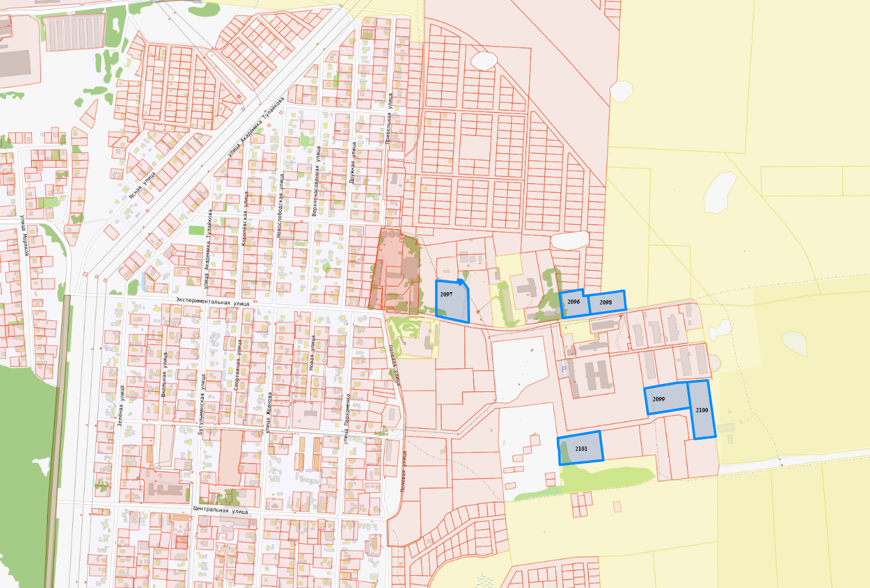The height and width of the screenshot is (588, 870).
Task: Click the Привольная улица street label
Action: [x=389, y=119]
